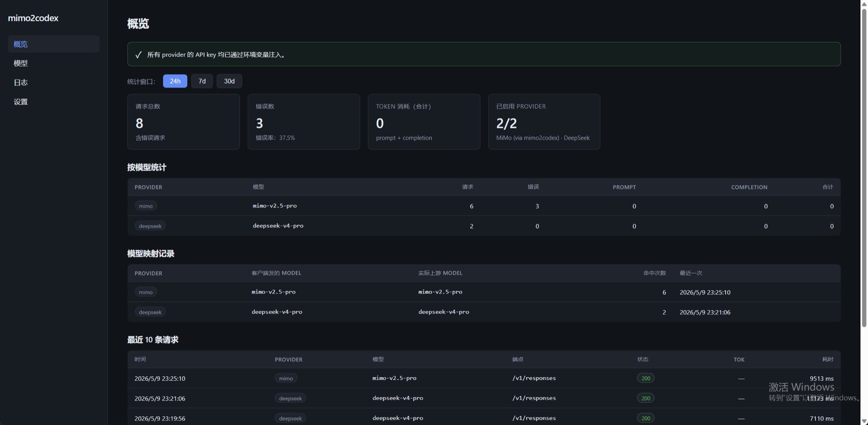
Task: Click request count 6 for mimo-v2.5-pro
Action: pos(472,206)
